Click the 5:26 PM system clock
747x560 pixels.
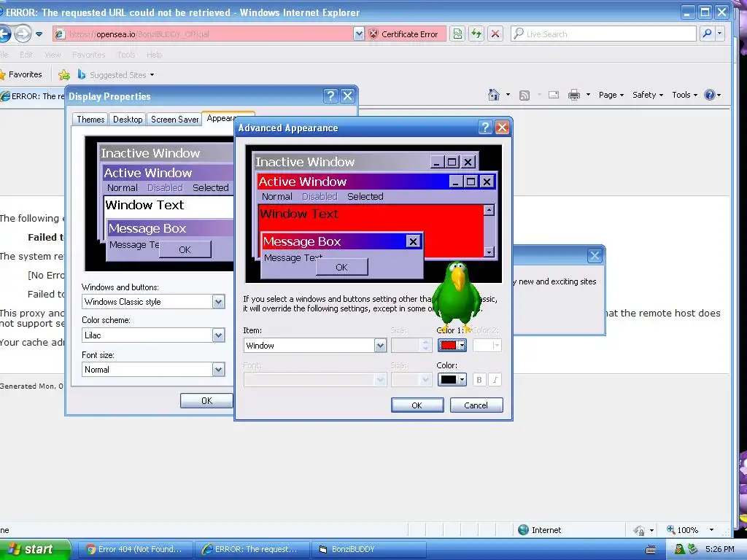click(719, 549)
